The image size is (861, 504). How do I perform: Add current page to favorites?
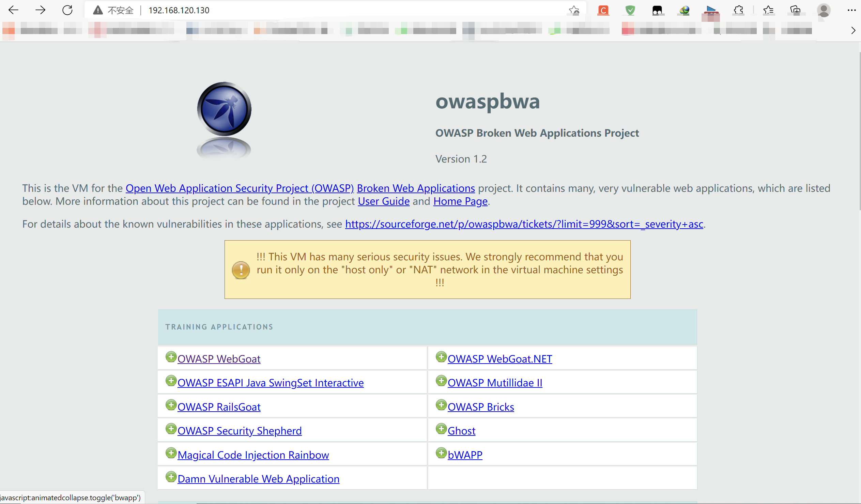574,10
